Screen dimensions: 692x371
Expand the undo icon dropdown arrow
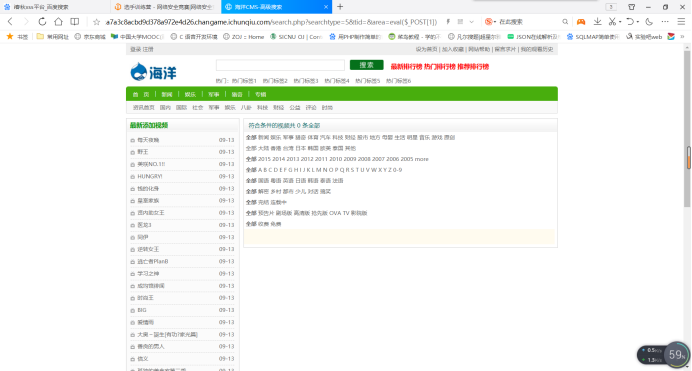(637, 22)
